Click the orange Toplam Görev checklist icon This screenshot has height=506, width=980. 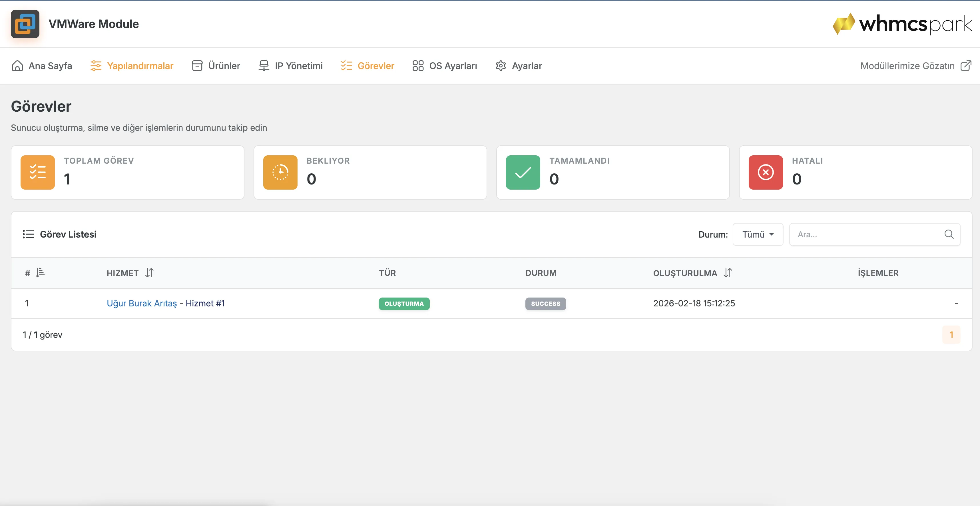[38, 172]
